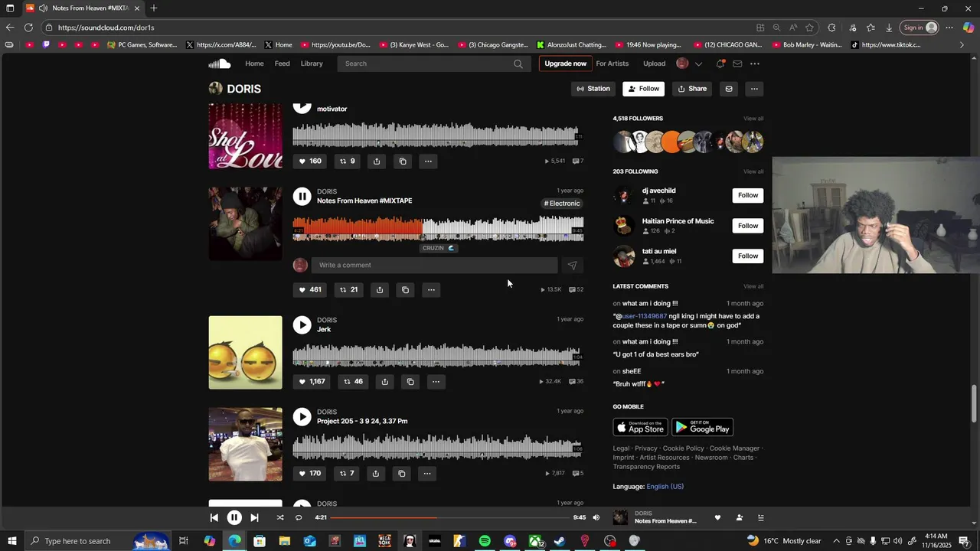980x551 pixels.
Task: Follow the artist from player bar icon
Action: point(739,518)
